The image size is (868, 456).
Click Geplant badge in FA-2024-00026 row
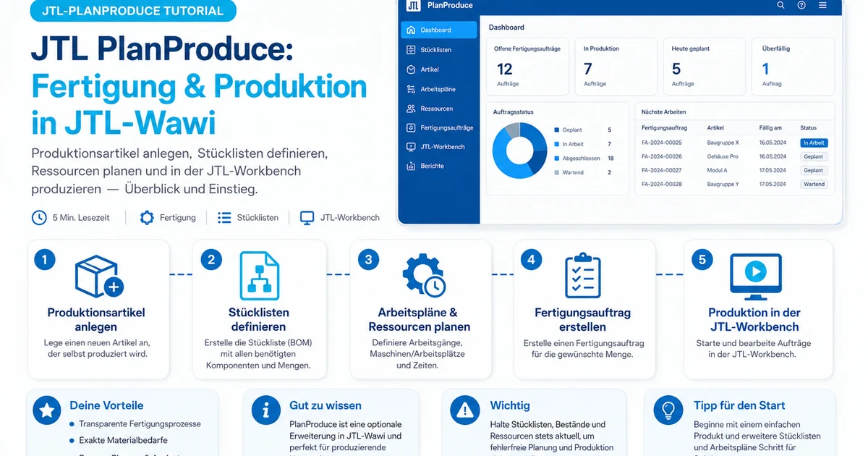pos(814,156)
